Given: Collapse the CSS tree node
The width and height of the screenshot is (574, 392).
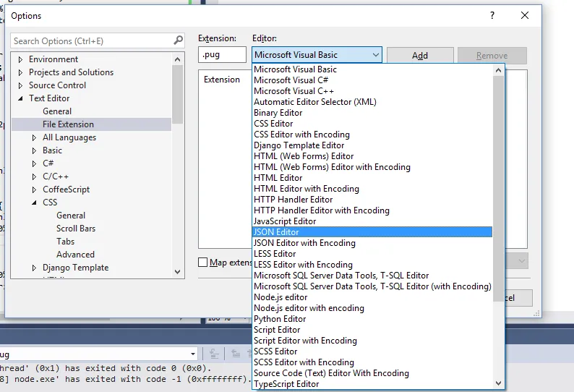Looking at the screenshot, I should (x=34, y=203).
